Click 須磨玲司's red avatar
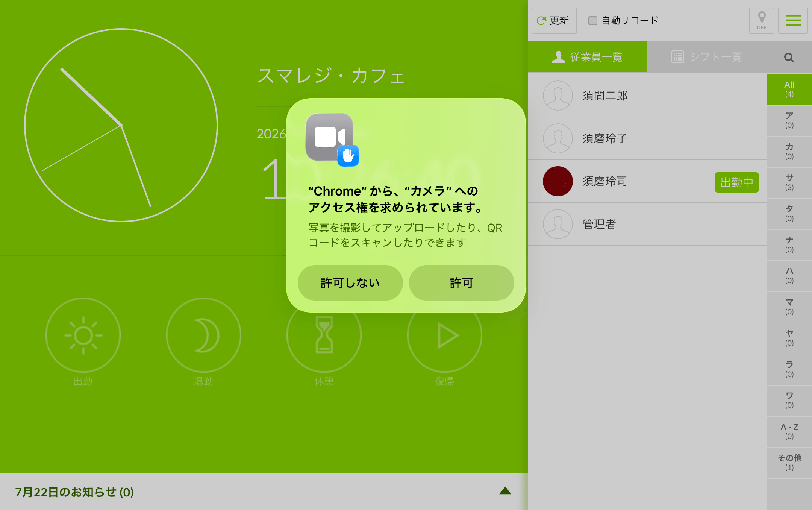 tap(558, 181)
